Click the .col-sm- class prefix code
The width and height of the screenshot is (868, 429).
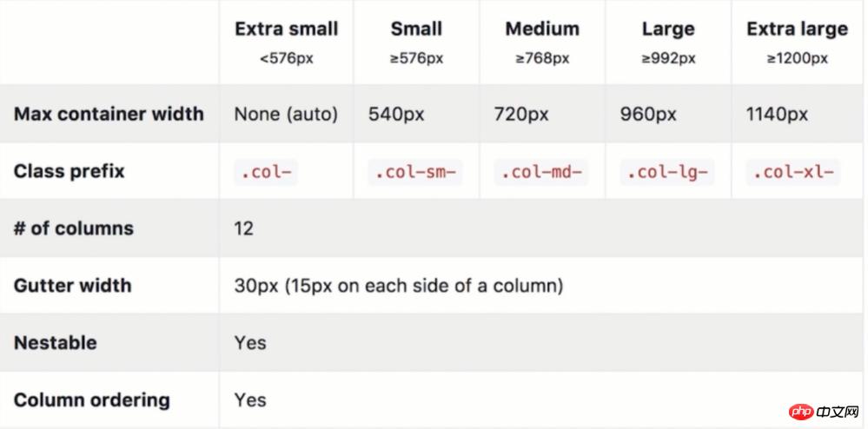(415, 172)
